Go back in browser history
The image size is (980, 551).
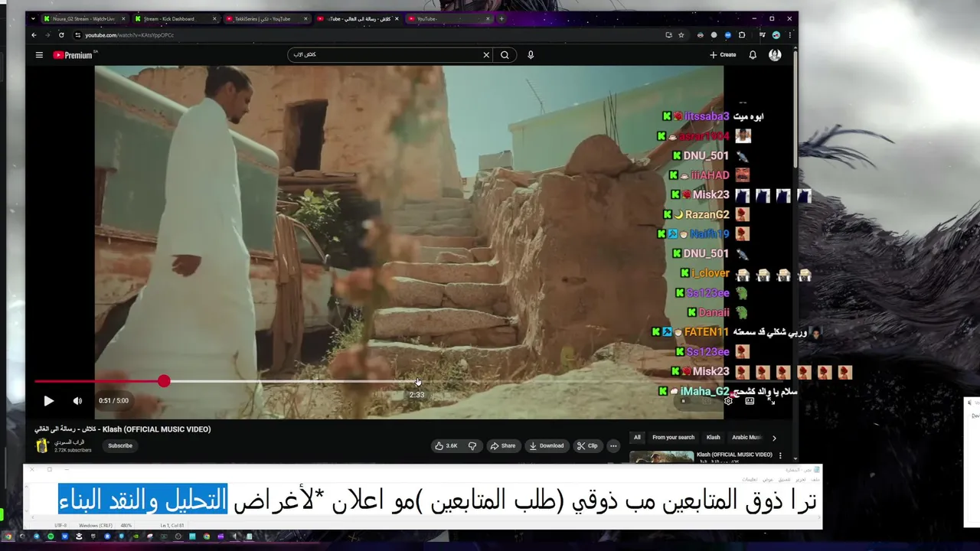[34, 35]
